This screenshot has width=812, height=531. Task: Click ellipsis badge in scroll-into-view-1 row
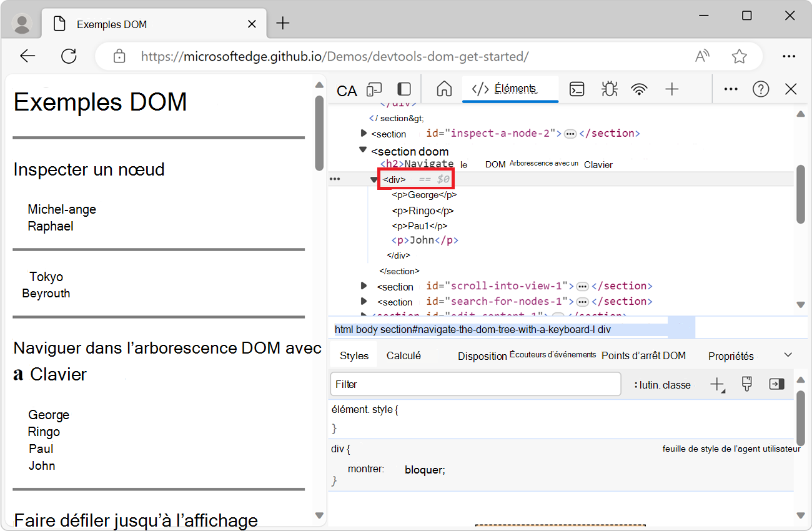582,286
